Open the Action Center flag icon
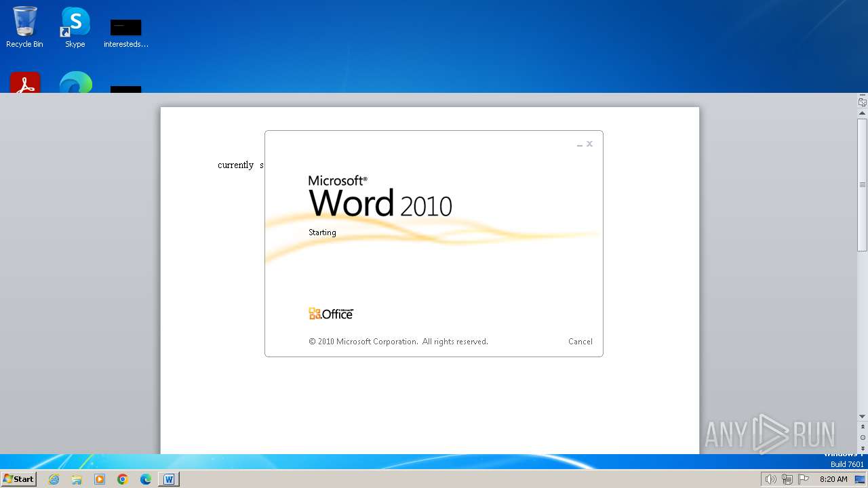The width and height of the screenshot is (868, 488). [x=804, y=479]
